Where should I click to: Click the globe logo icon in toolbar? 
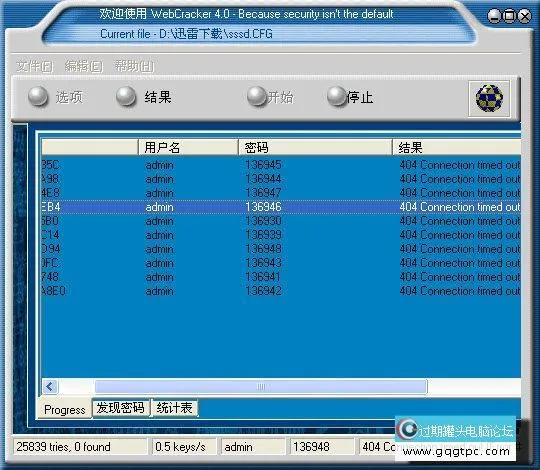489,98
